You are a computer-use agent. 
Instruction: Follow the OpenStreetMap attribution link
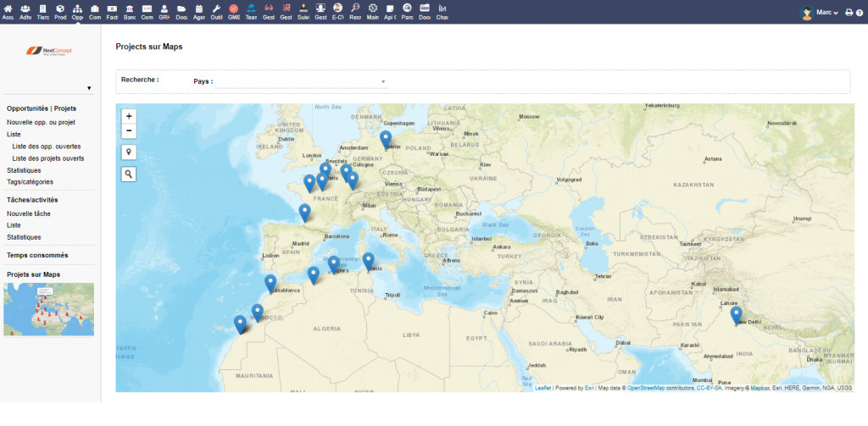[661, 389]
